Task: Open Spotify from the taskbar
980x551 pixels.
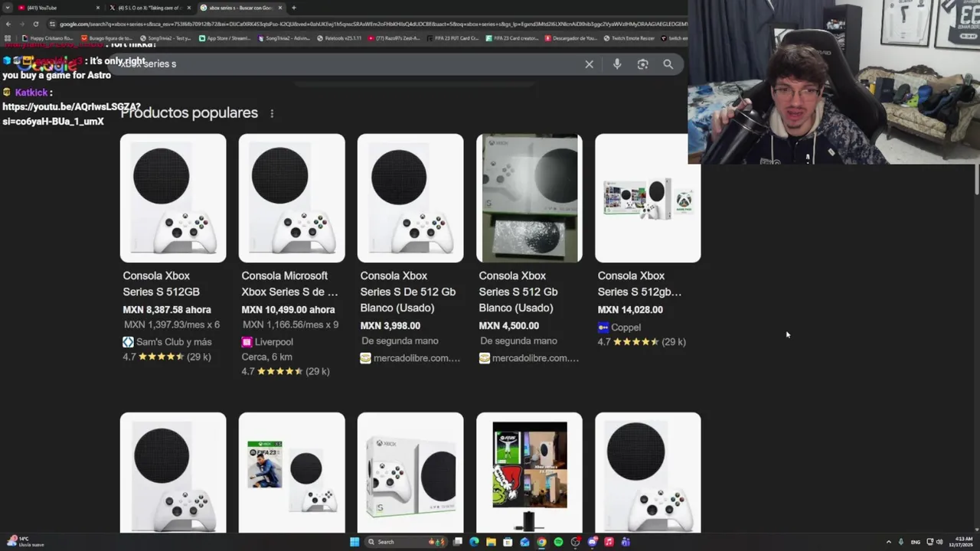Action: [558, 542]
